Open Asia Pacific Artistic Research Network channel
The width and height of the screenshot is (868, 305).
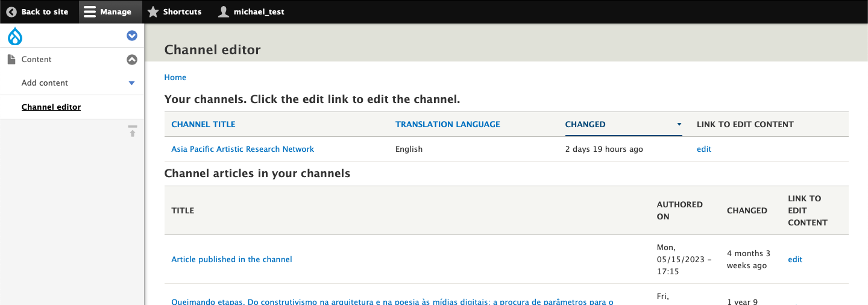pyautogui.click(x=242, y=149)
